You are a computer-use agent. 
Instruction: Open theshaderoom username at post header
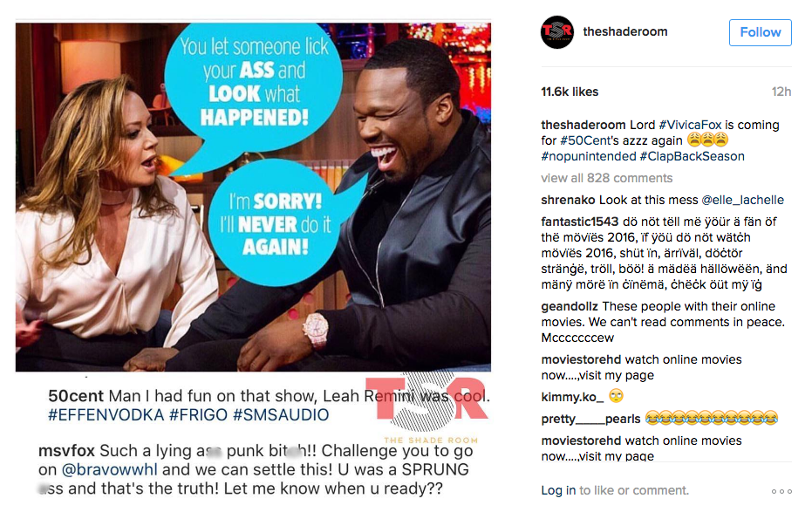pyautogui.click(x=625, y=31)
